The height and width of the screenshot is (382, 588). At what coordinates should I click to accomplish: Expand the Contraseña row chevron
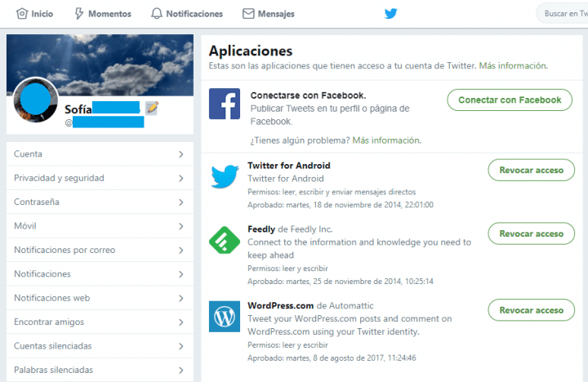tap(181, 202)
